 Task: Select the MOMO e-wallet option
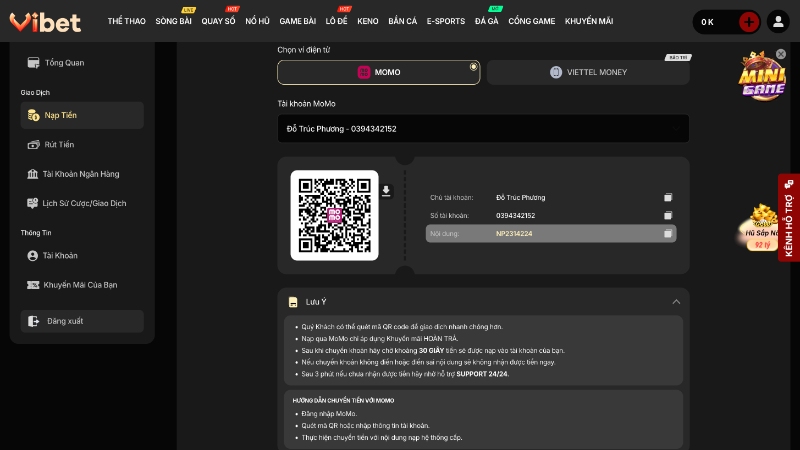click(x=379, y=72)
